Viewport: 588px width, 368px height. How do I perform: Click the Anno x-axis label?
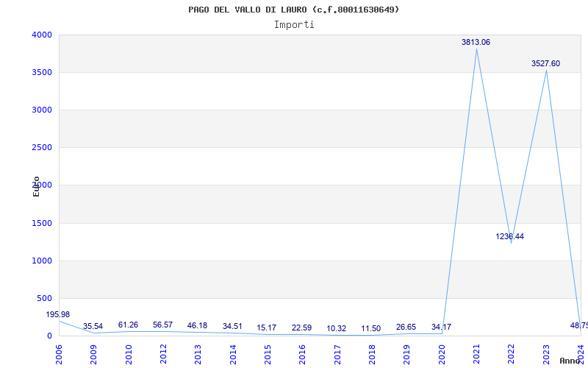coord(570,361)
